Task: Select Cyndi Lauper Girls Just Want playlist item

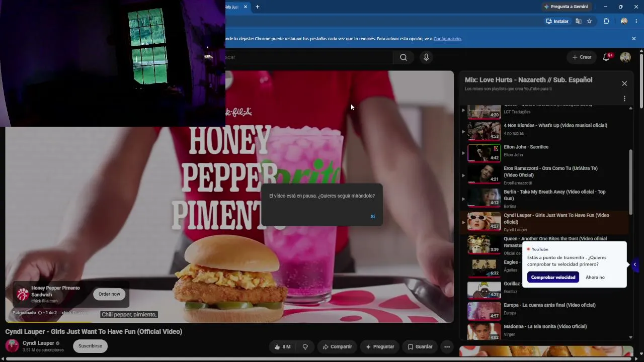Action: [x=544, y=222]
